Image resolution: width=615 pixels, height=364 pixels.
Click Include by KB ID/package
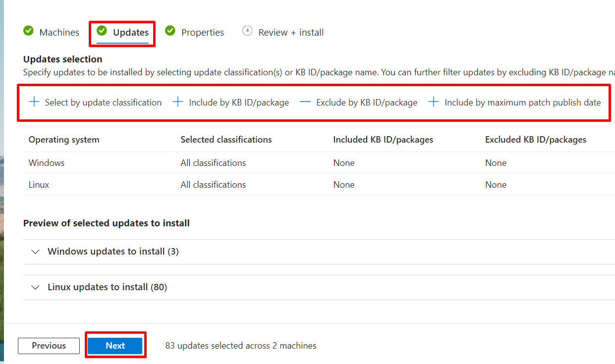coord(239,103)
